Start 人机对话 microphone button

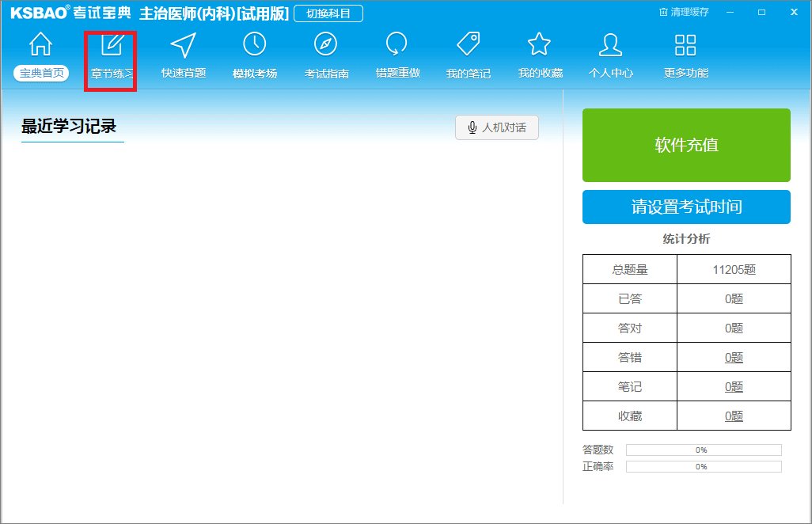[497, 127]
